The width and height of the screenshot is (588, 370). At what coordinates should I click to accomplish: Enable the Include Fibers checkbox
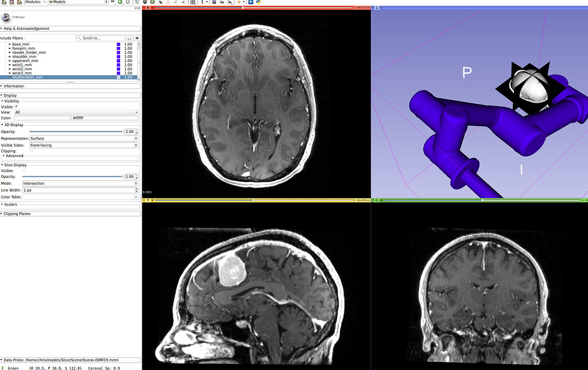[25, 38]
